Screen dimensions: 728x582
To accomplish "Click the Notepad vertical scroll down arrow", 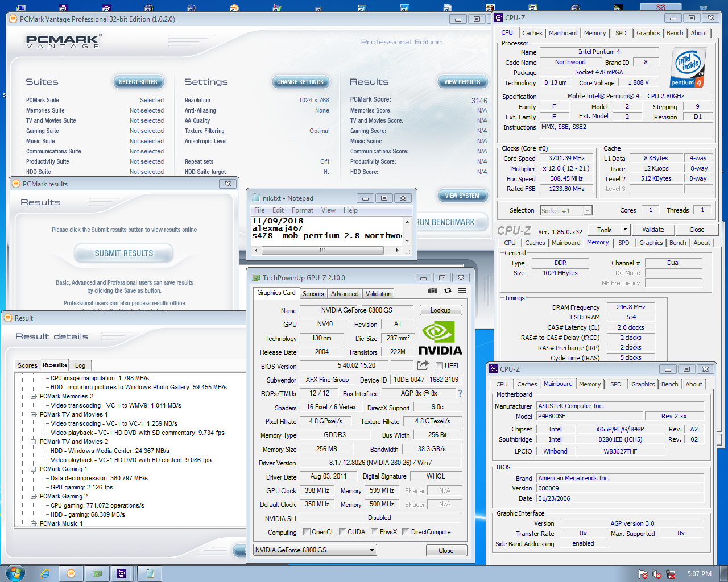I will pyautogui.click(x=407, y=241).
